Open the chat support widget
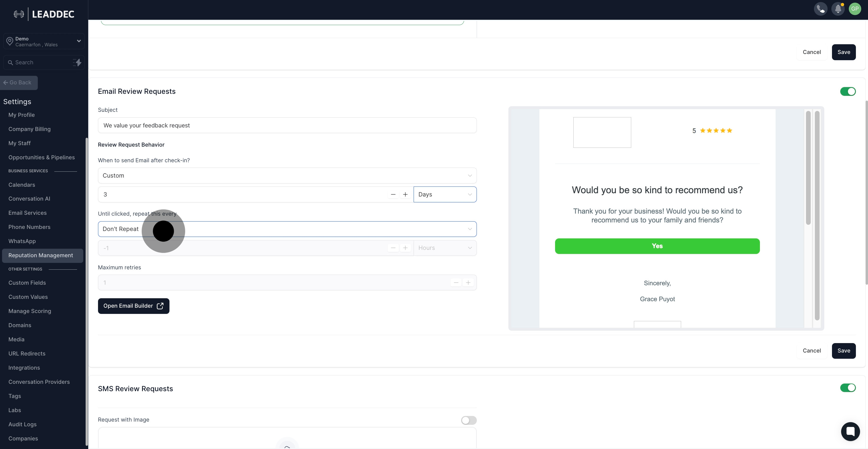 [x=850, y=431]
